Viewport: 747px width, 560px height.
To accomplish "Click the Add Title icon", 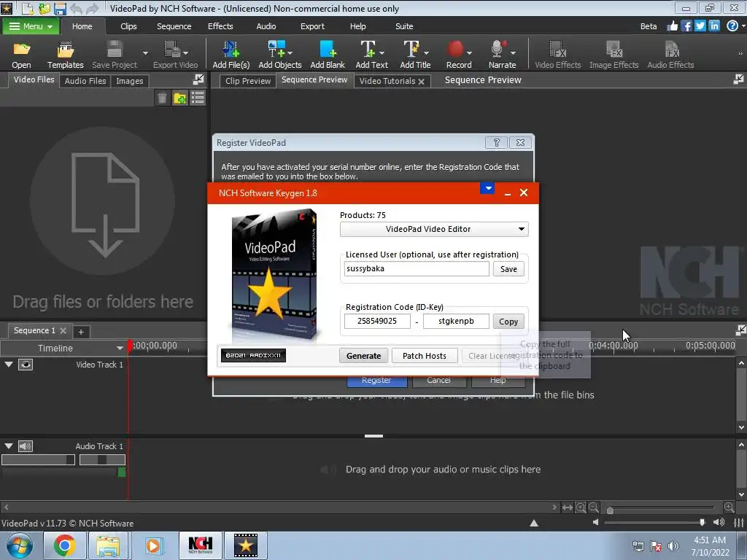I will pos(411,49).
